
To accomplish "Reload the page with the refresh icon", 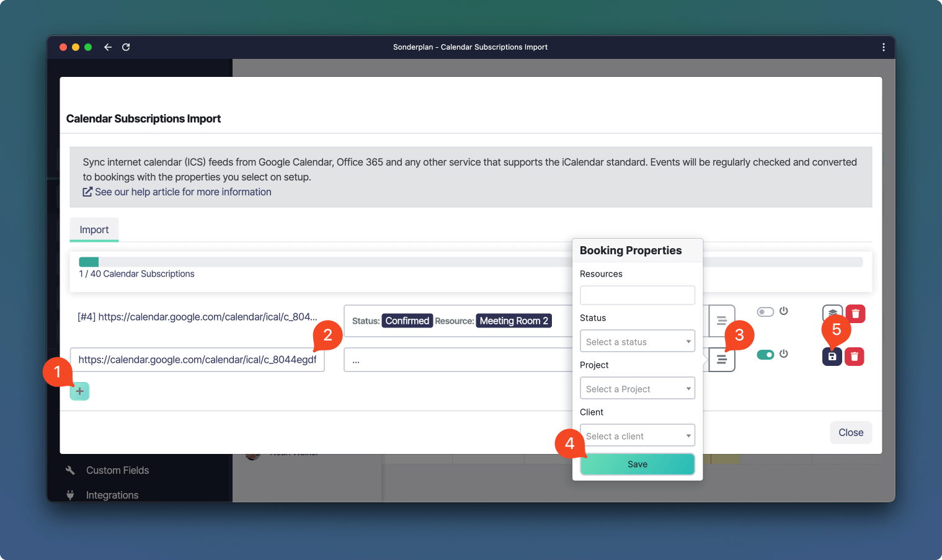I will click(126, 47).
